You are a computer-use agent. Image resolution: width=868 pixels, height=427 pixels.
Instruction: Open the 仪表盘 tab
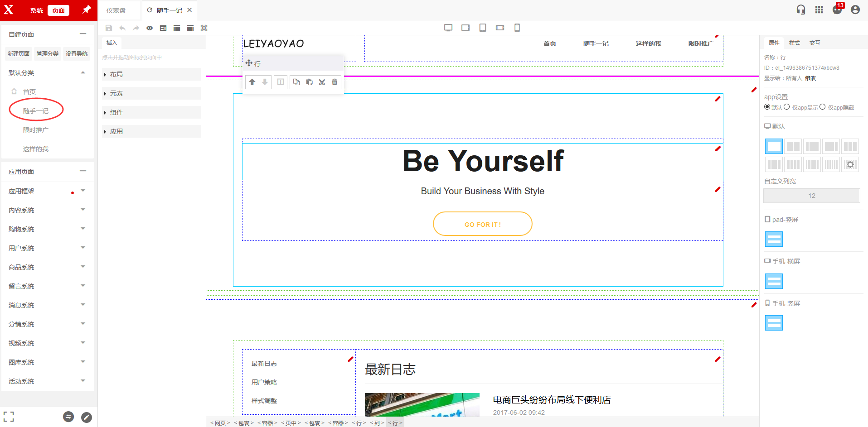(116, 10)
